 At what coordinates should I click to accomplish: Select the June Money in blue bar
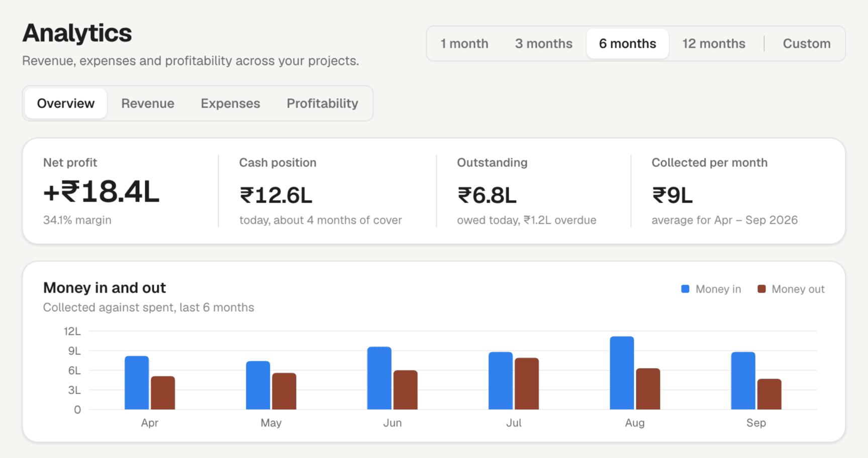coord(379,378)
